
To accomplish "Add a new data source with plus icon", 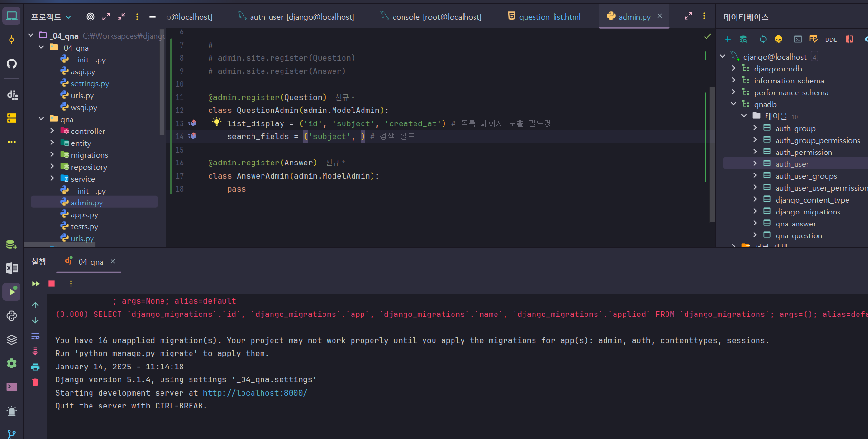I will [x=728, y=39].
